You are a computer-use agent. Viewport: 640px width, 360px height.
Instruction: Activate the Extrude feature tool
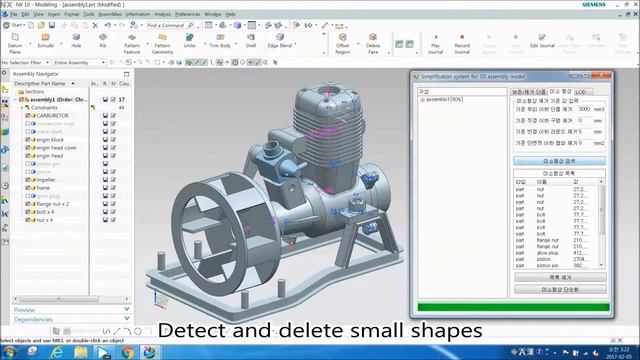coord(45,41)
